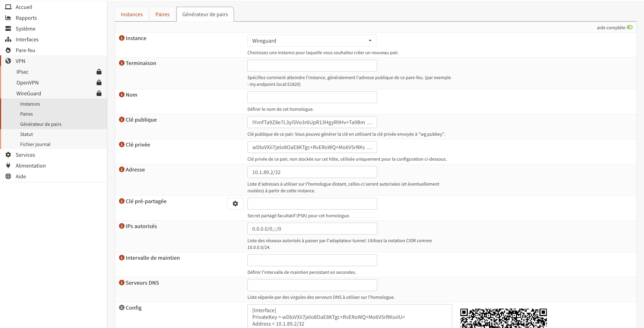Click the QR code image
Screen dimensions: 644x328
point(503,318)
